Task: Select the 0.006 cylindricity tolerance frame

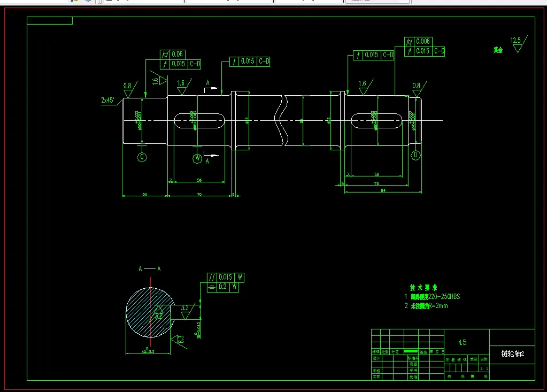Action: coord(418,42)
